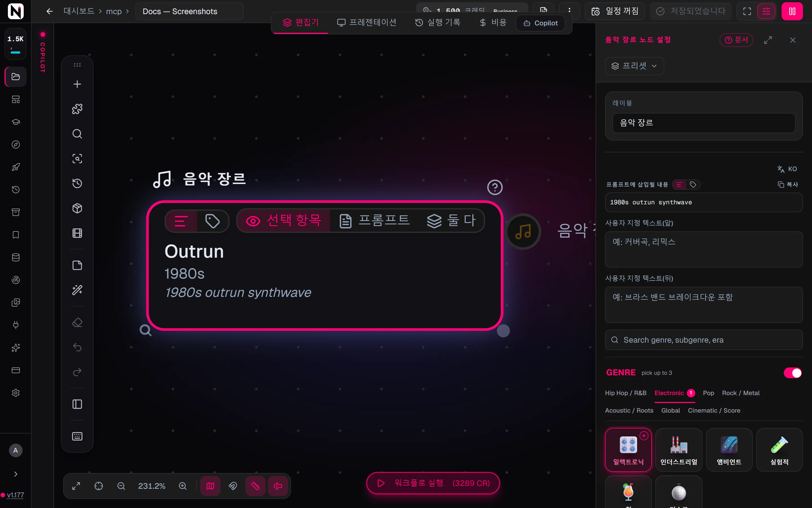Click the eraser tool icon
812x508 pixels.
point(77,323)
